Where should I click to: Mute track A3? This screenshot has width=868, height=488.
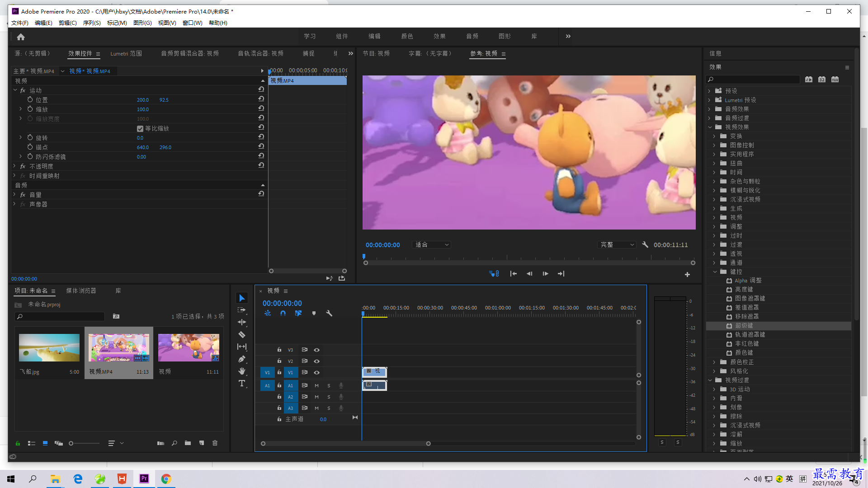[316, 408]
